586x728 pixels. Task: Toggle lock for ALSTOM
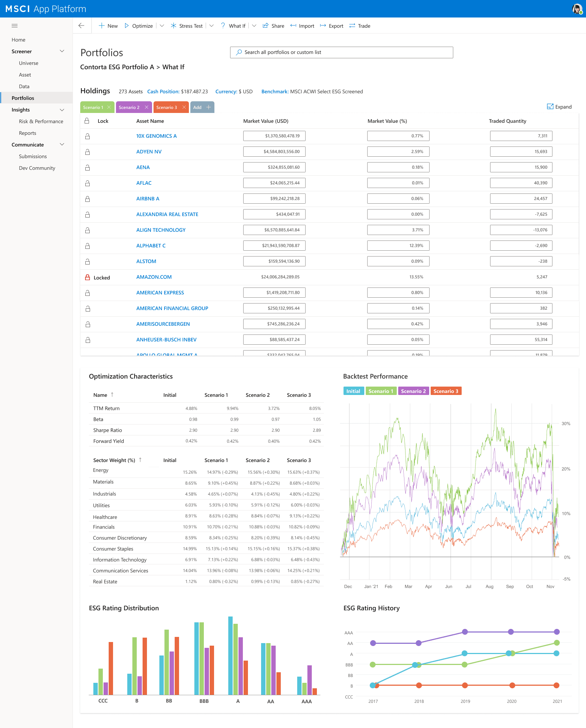click(88, 262)
